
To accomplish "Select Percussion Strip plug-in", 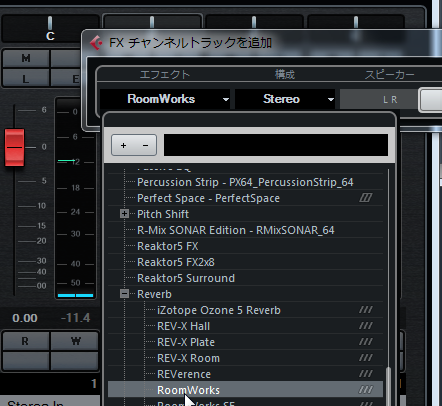I will coord(245,182).
